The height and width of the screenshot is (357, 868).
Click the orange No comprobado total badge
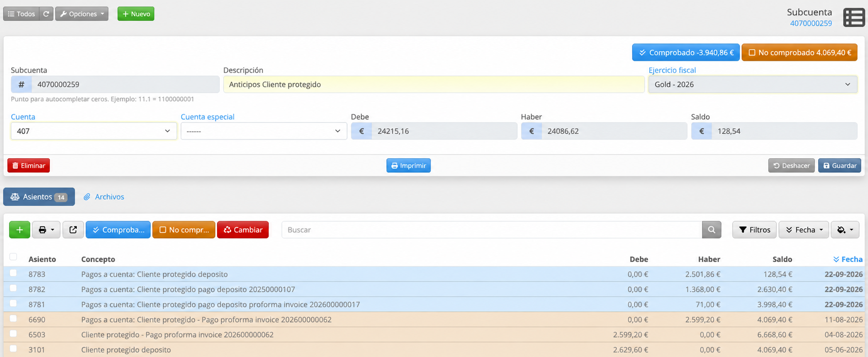799,52
